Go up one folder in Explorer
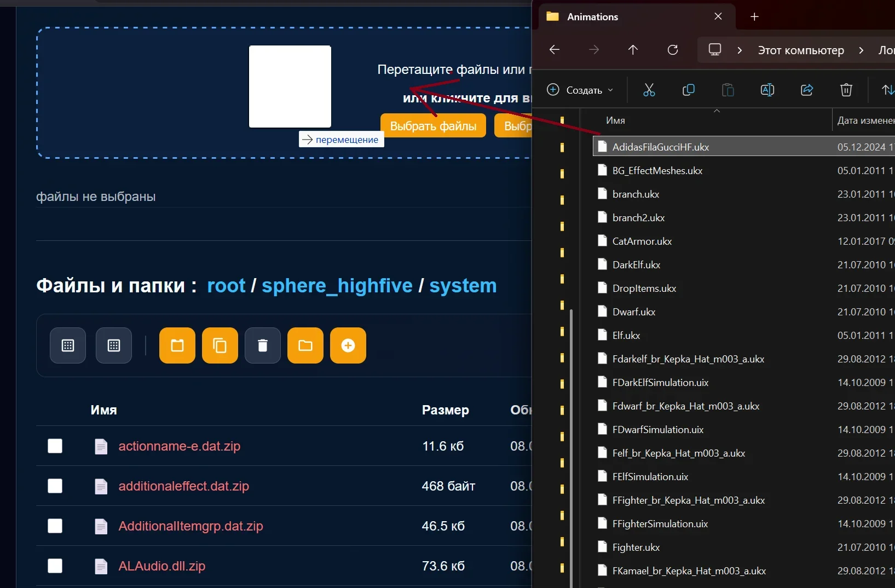Screen dimensions: 895x588 (633, 50)
